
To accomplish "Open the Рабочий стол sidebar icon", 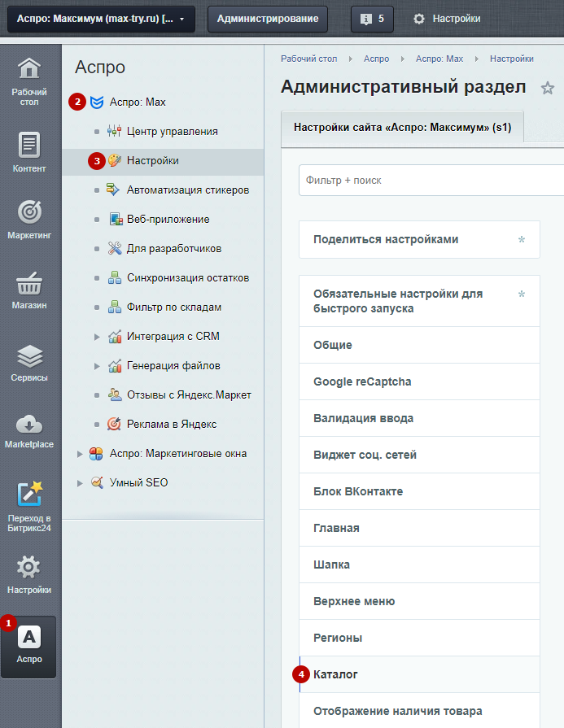I will [x=28, y=68].
